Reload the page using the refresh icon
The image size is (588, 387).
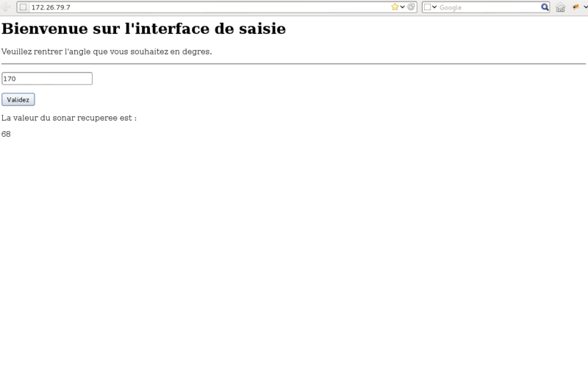click(x=412, y=7)
